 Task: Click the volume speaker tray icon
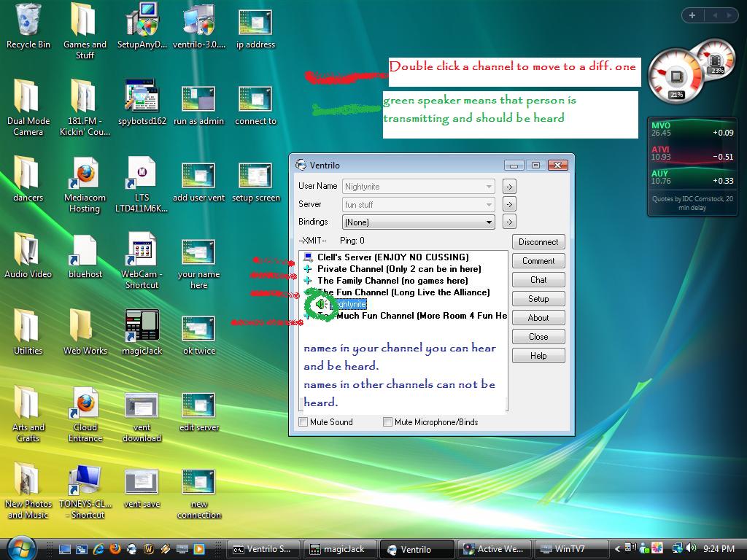point(692,548)
